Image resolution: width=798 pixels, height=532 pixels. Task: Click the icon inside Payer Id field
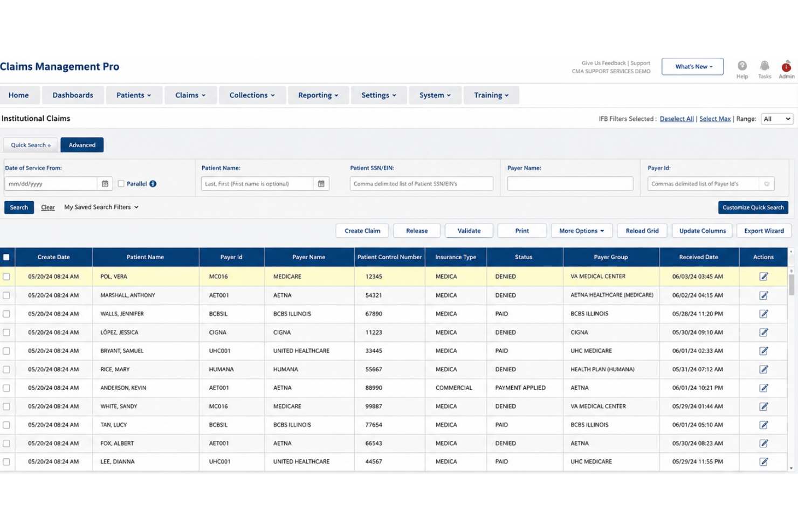coord(767,184)
